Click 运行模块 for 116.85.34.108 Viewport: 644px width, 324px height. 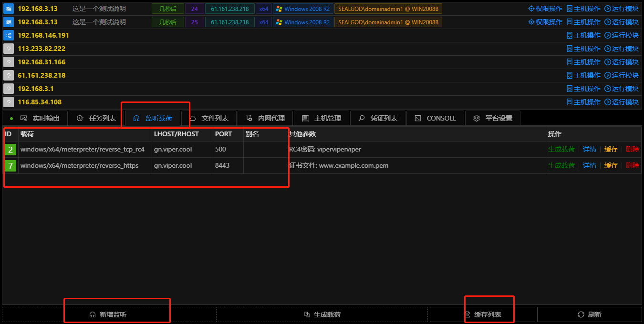622,102
